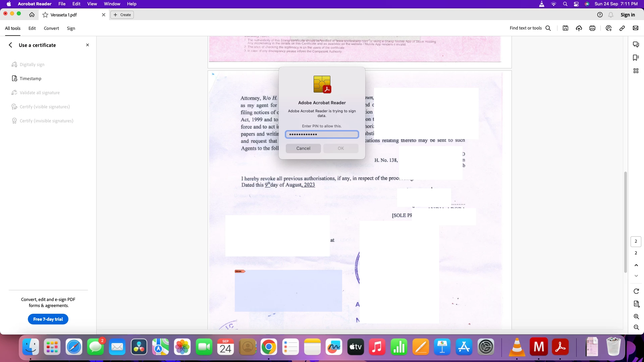Click the email envelope icon in toolbar
Image resolution: width=644 pixels, height=362 pixels.
point(636,28)
